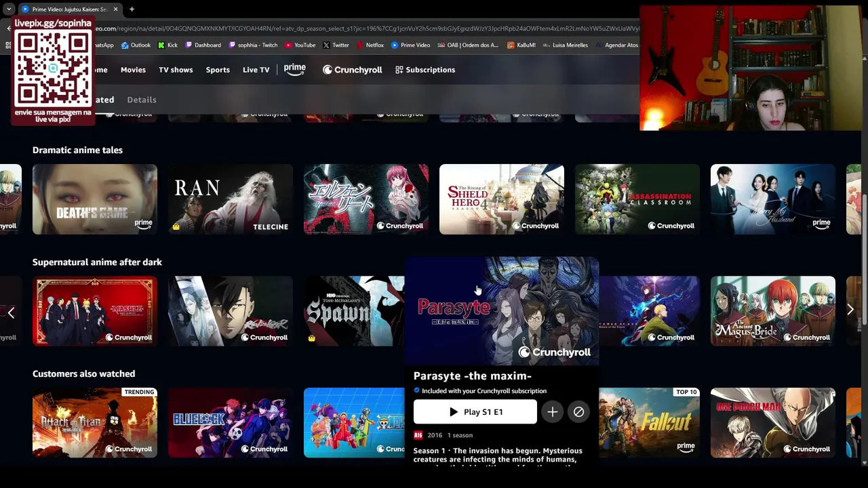This screenshot has height=488, width=868.
Task: Open the Assassination Classroom thumbnail
Action: 637,199
